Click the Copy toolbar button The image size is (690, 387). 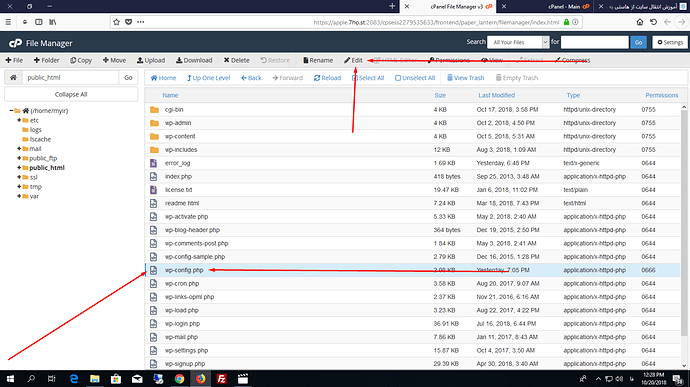[x=81, y=60]
